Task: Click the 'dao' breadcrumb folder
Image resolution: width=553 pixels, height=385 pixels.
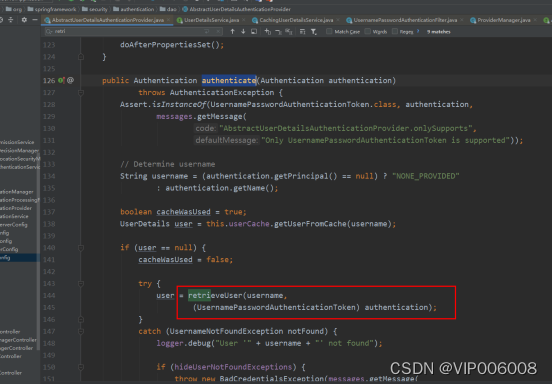Action: (168, 9)
